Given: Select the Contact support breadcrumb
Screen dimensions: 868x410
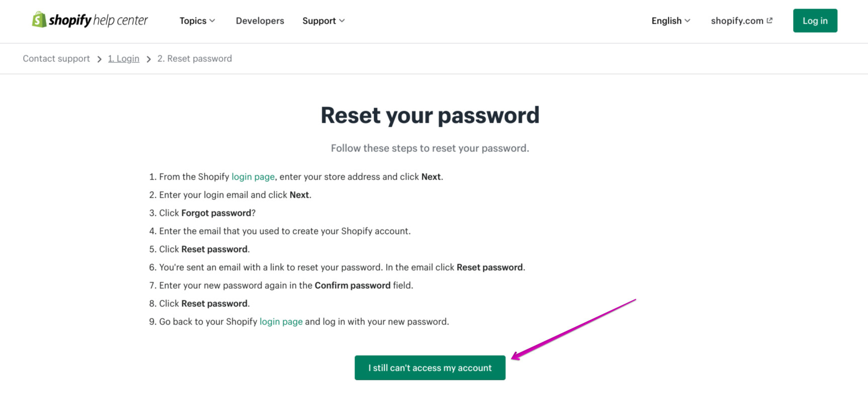Looking at the screenshot, I should tap(56, 58).
